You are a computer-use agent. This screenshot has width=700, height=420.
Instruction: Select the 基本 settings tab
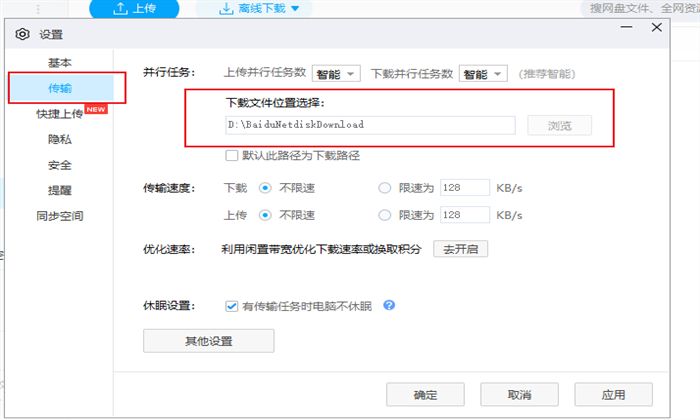click(60, 62)
